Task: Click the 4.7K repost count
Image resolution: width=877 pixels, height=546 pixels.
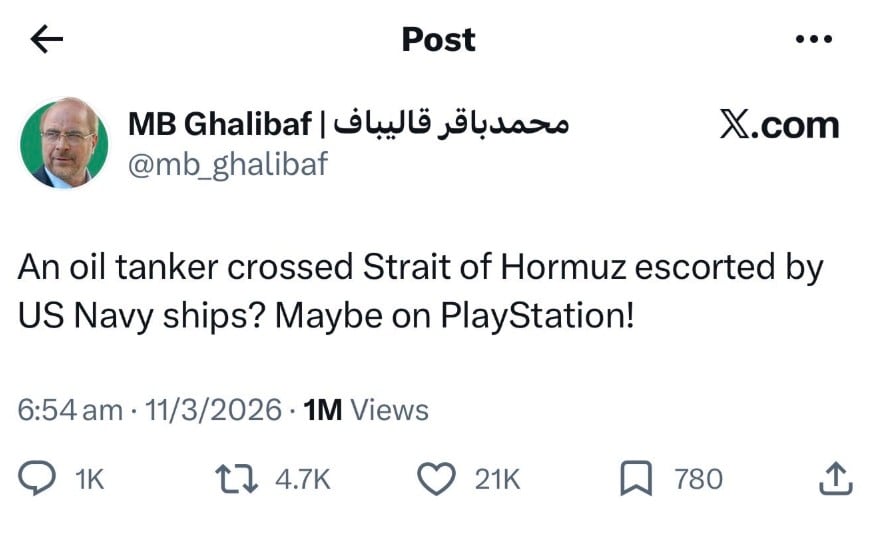Action: tap(302, 480)
